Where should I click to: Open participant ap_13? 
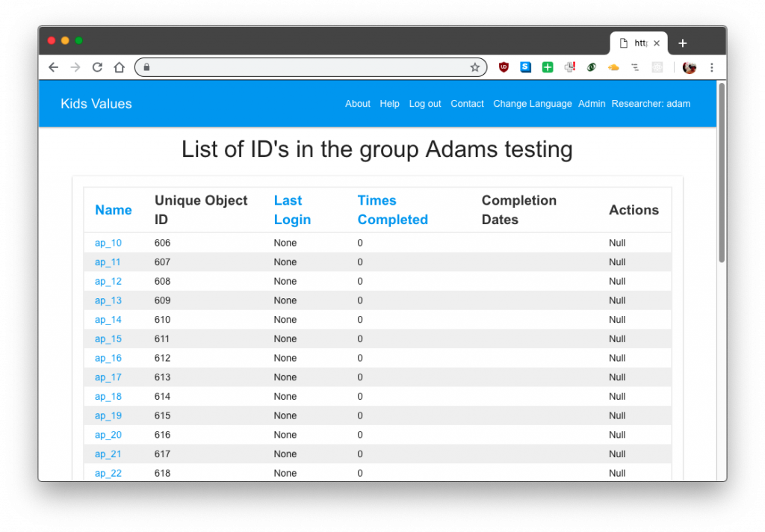click(108, 300)
